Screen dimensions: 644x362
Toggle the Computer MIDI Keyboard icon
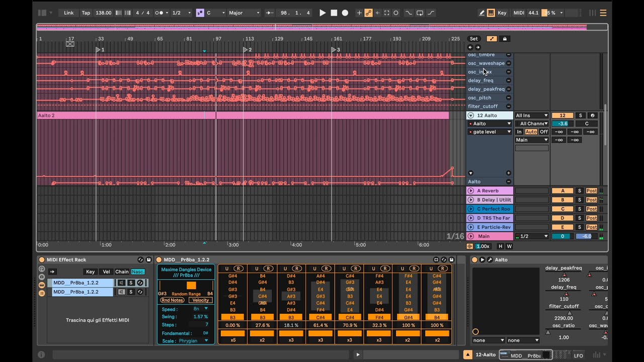[x=491, y=13]
